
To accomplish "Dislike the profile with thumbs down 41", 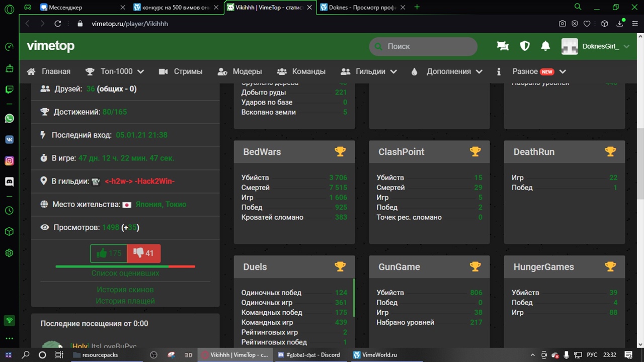I will [x=144, y=253].
